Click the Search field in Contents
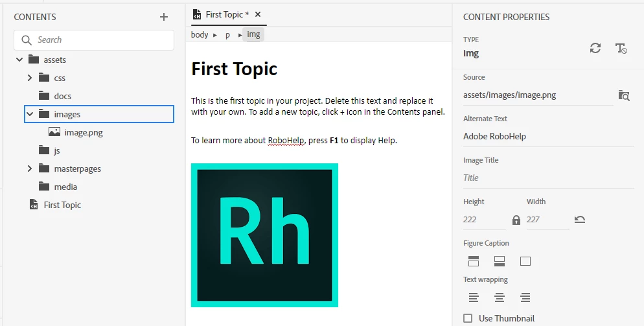The height and width of the screenshot is (326, 644). [94, 40]
